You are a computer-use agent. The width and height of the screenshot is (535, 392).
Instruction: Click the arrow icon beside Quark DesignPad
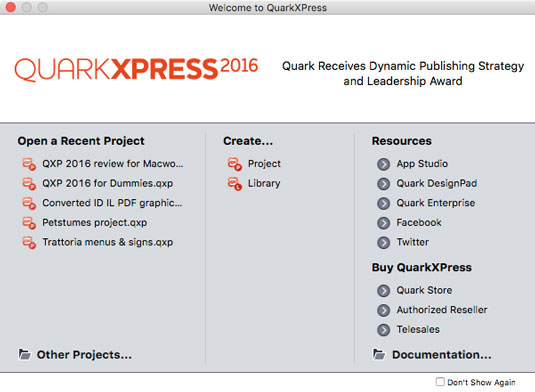(384, 184)
